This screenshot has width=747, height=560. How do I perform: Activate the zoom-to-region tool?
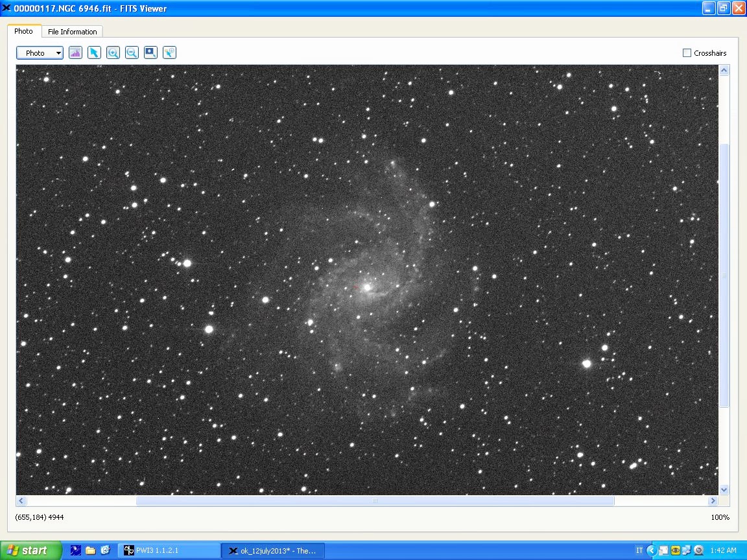click(x=150, y=53)
